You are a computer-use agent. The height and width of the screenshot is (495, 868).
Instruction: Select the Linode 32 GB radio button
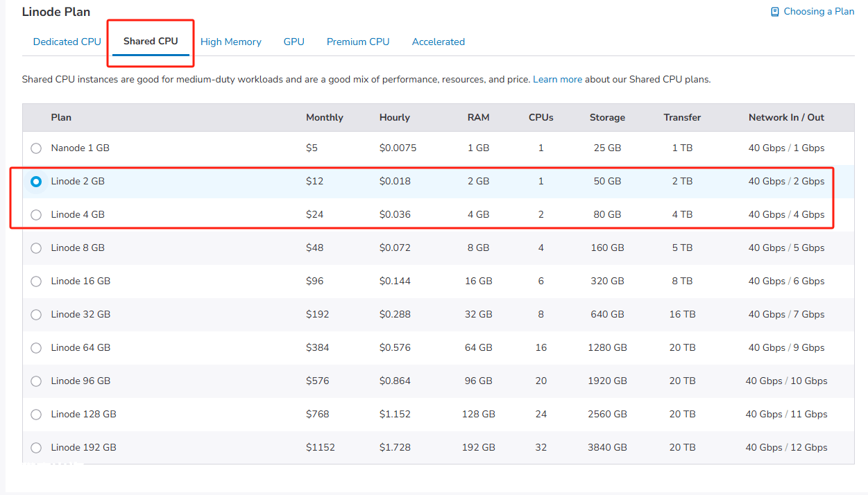click(36, 315)
